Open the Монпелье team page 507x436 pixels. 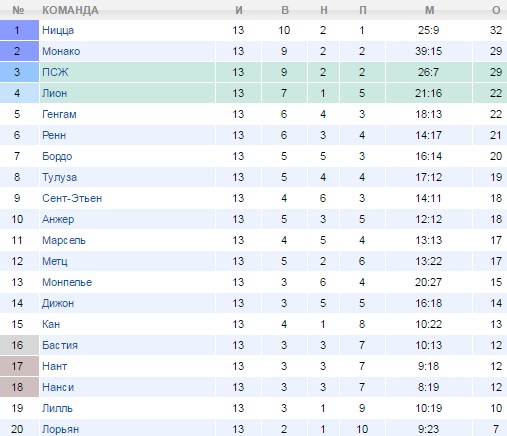[67, 282]
